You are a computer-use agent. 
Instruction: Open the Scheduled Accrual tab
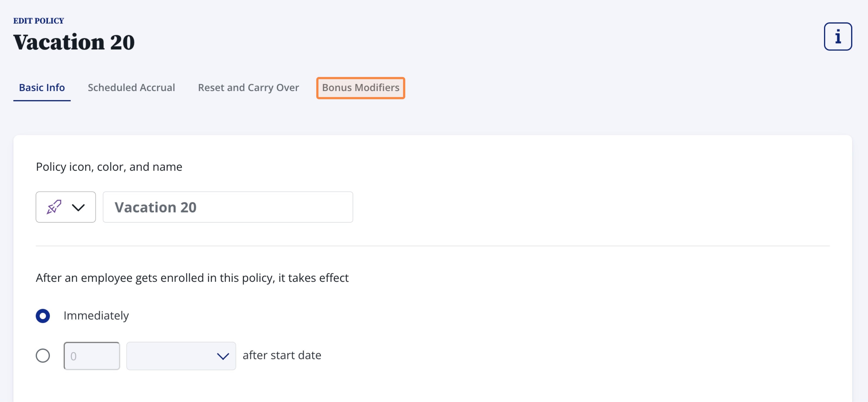tap(131, 88)
